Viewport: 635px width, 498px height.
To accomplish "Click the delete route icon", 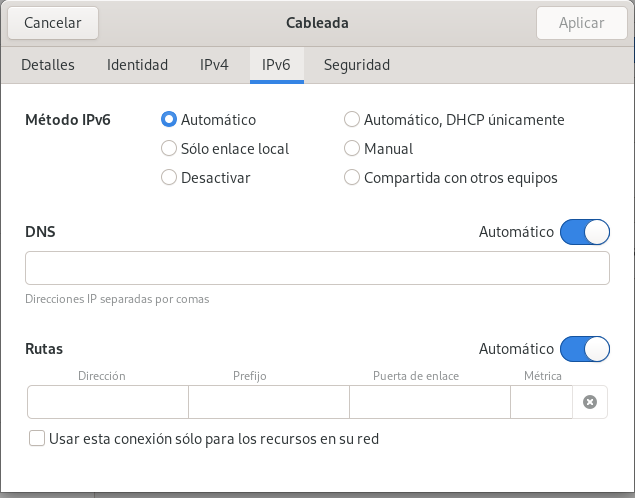I will pyautogui.click(x=590, y=402).
